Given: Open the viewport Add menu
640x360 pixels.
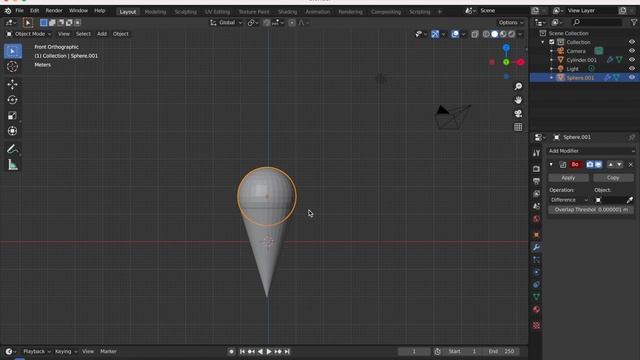Looking at the screenshot, I should 102,34.
